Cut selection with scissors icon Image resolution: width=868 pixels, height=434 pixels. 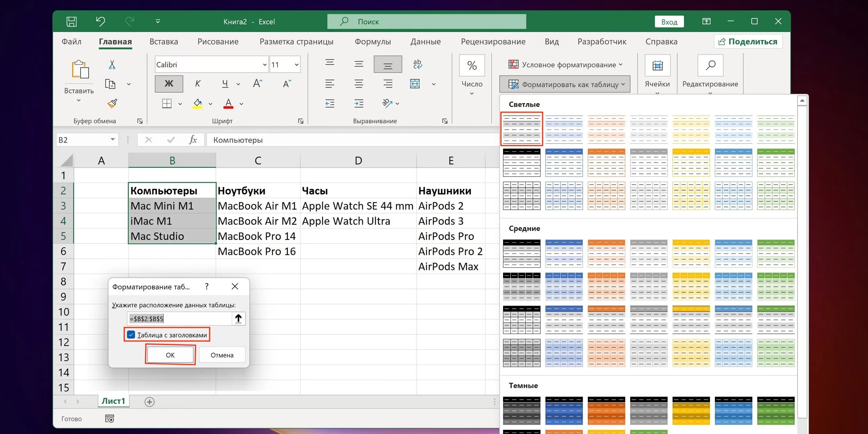click(x=112, y=64)
